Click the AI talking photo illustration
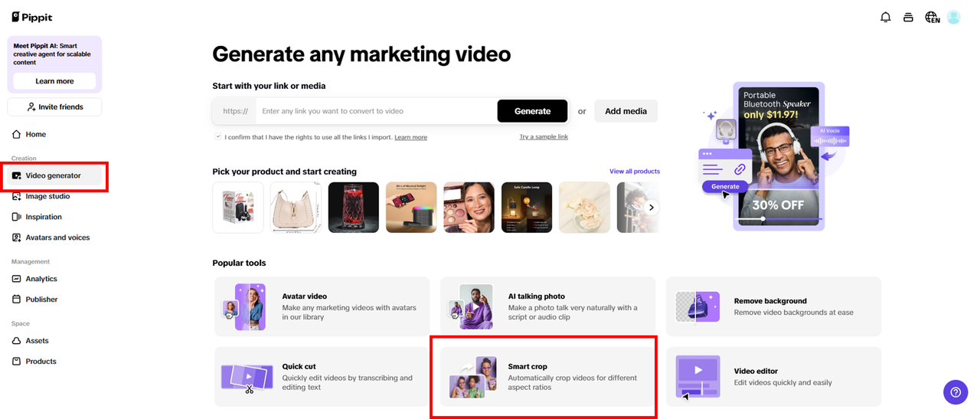Screen dimensions: 980x419 tap(469, 306)
